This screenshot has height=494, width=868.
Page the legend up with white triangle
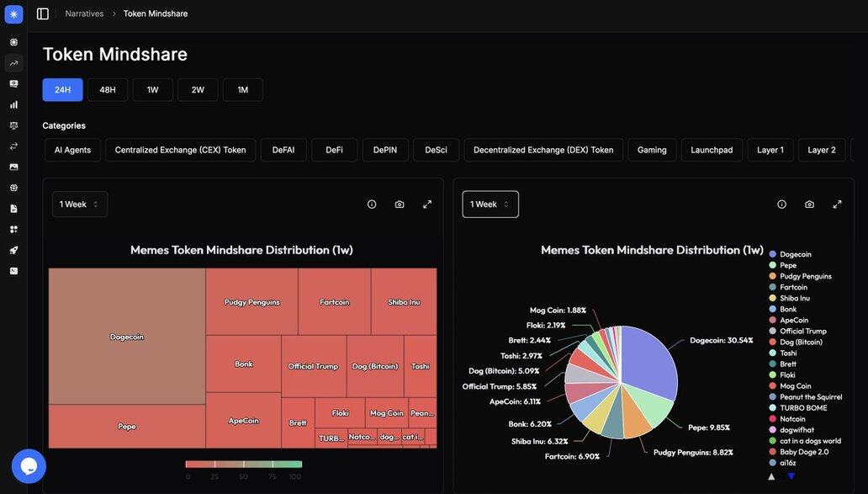[x=771, y=476]
